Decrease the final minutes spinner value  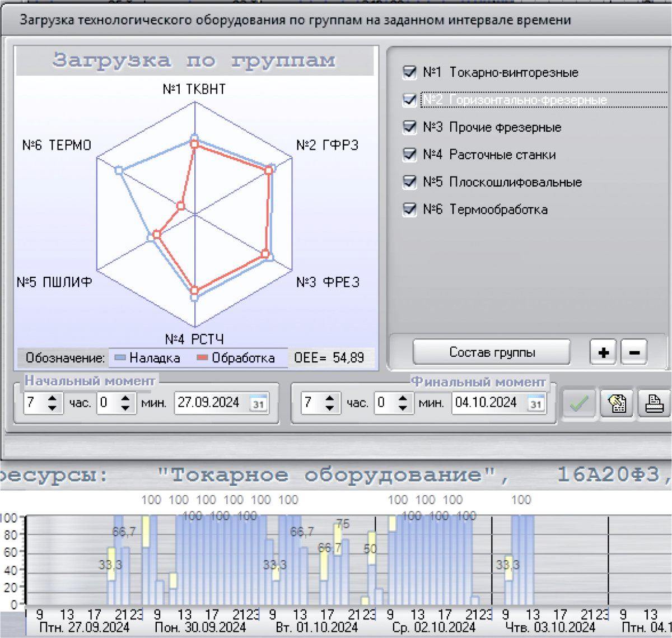click(x=403, y=408)
